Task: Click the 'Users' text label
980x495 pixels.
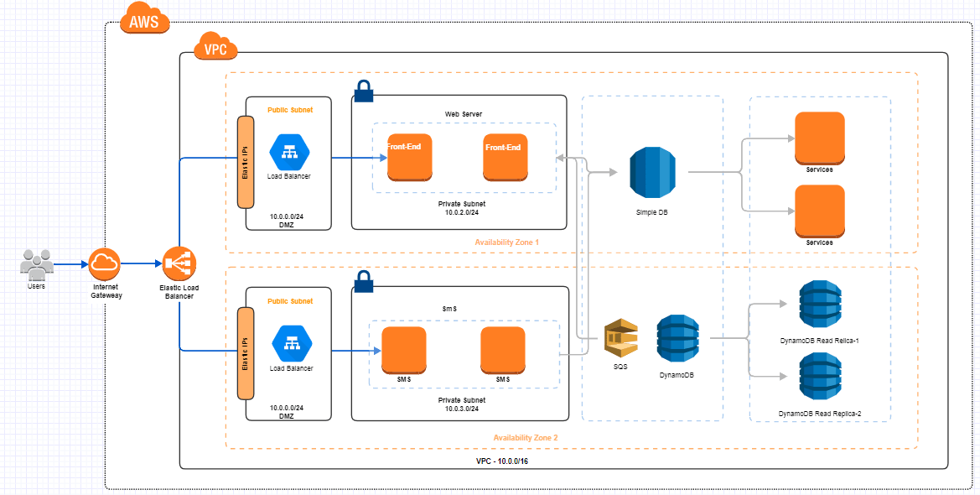Action: 35,287
